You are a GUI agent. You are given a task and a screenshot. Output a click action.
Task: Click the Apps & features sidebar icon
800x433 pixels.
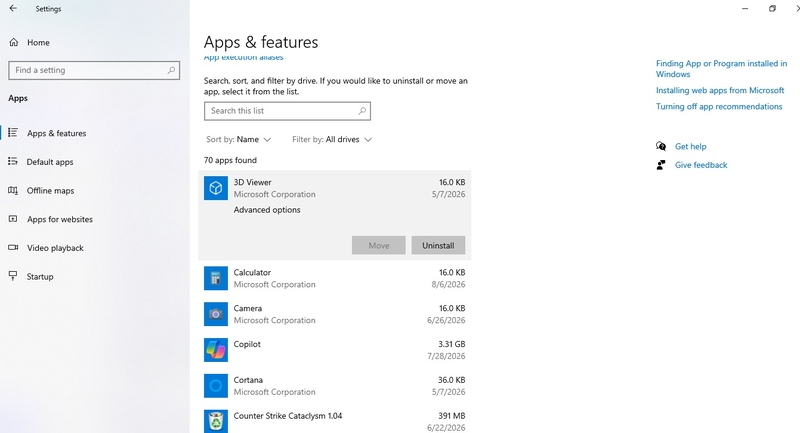(x=13, y=133)
